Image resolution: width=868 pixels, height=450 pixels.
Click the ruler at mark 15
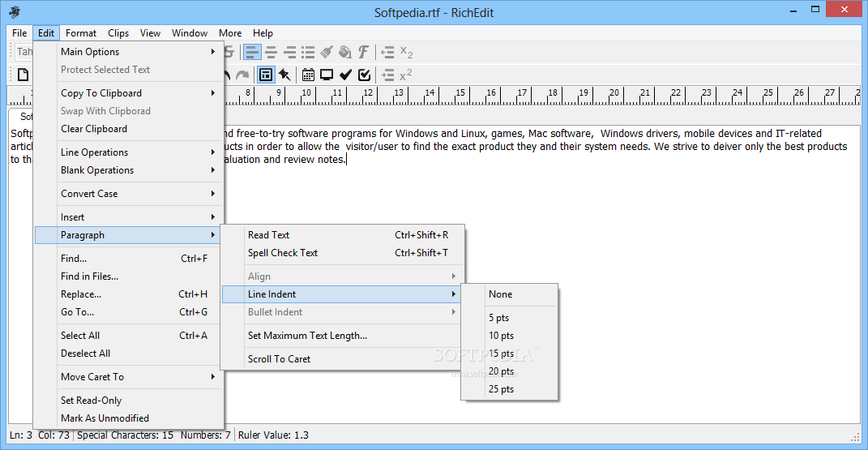pos(460,93)
